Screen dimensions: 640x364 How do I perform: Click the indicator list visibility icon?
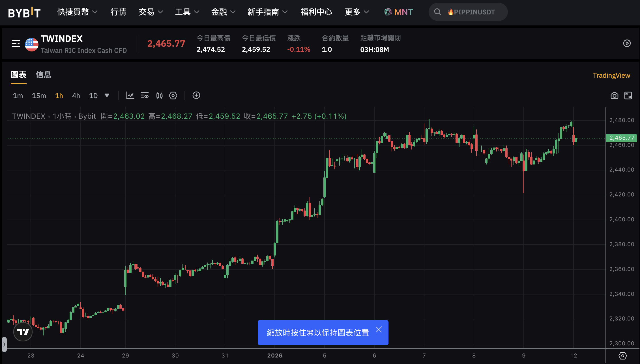click(x=145, y=96)
